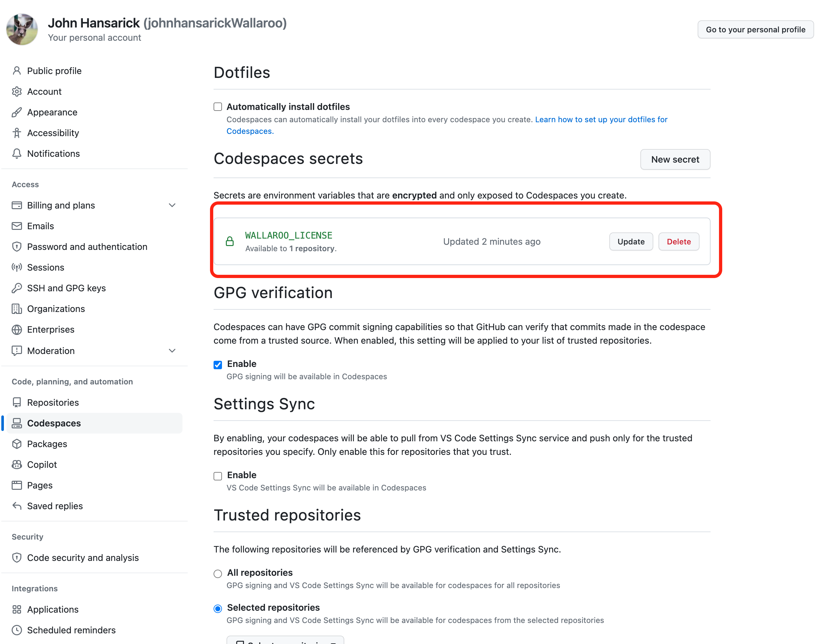Screen dimensions: 818x644
Task: Click the Code security shield icon
Action: click(x=17, y=558)
